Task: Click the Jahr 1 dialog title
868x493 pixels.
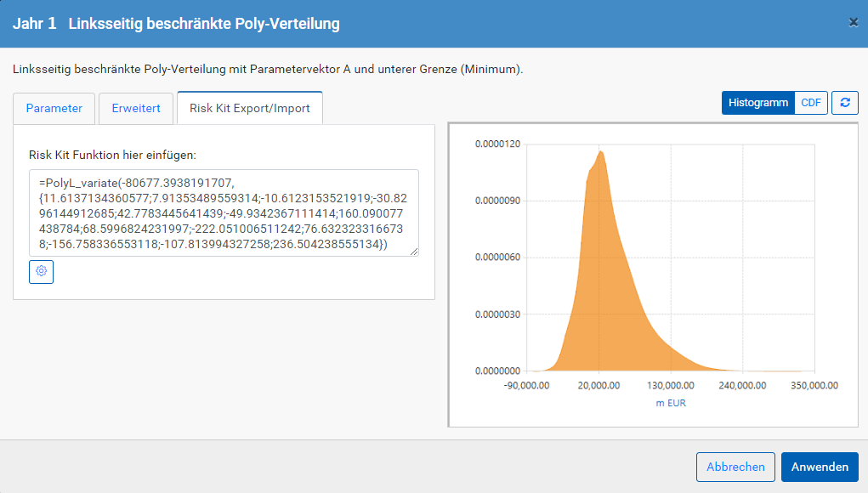Action: pos(35,24)
